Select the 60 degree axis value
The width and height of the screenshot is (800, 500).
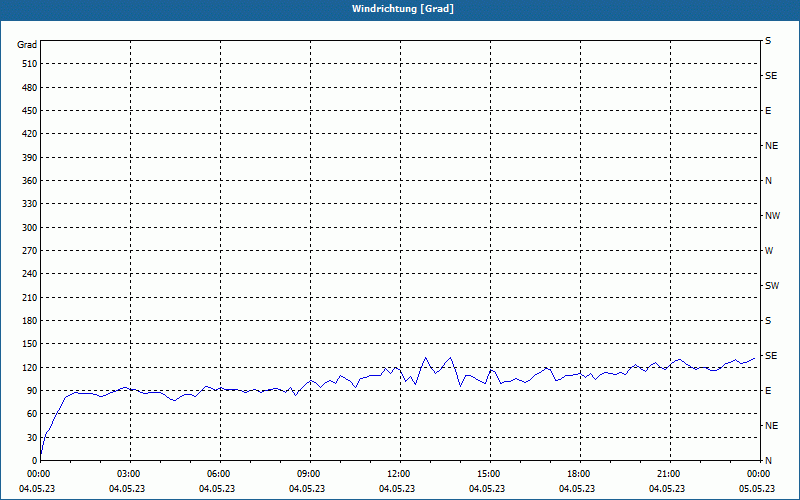tap(32, 414)
